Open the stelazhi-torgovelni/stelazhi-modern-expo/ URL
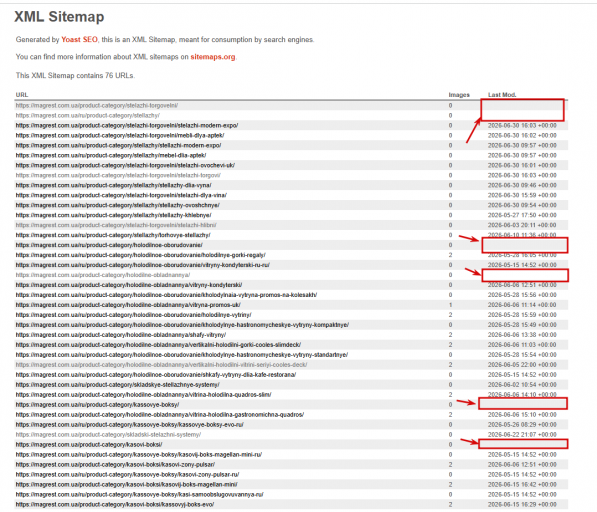This screenshot has width=597, height=512. [127, 125]
